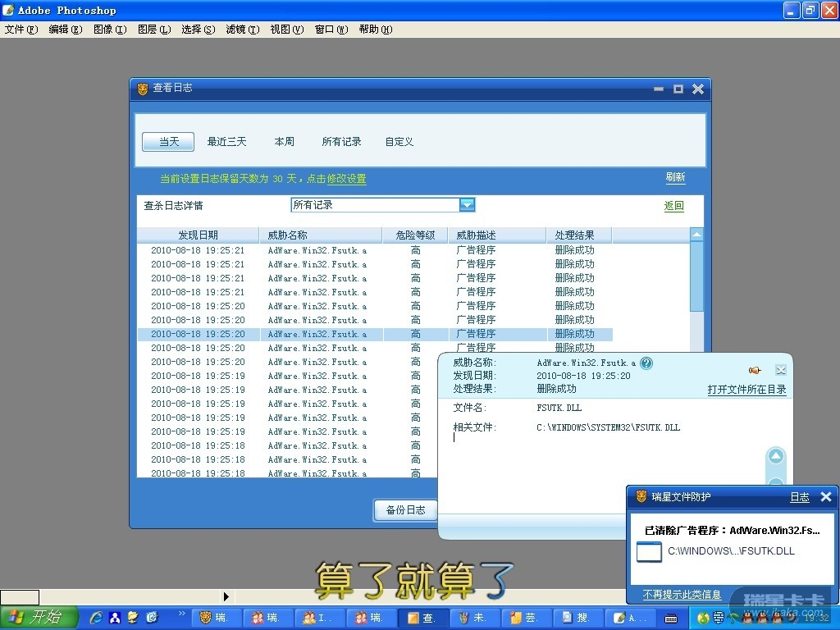Minimize the 查看日志 window

(659, 89)
